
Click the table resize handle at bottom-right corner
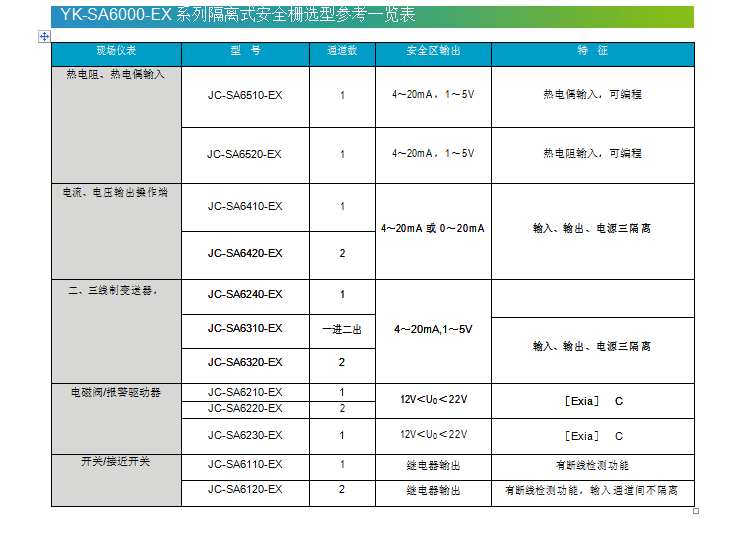(696, 511)
